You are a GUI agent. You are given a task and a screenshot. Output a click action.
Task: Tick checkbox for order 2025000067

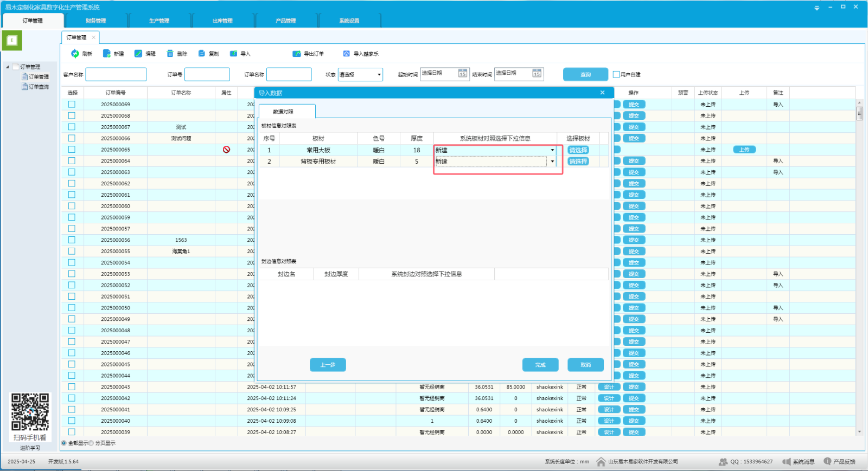(72, 127)
